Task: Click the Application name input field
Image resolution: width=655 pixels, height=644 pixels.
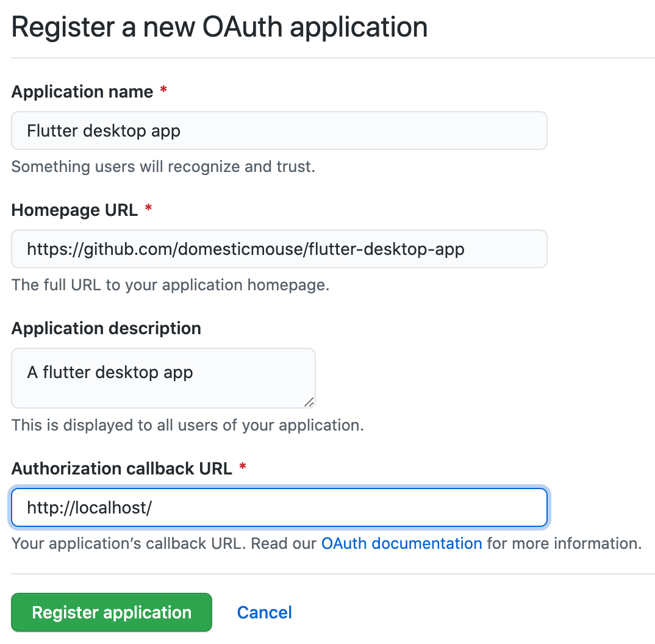Action: 279,130
